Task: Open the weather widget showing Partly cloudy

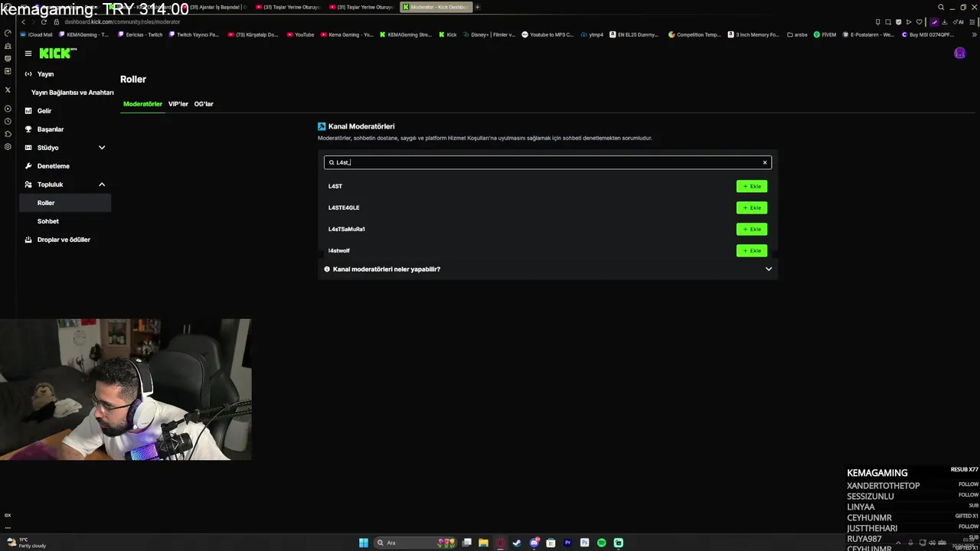Action: (27, 543)
